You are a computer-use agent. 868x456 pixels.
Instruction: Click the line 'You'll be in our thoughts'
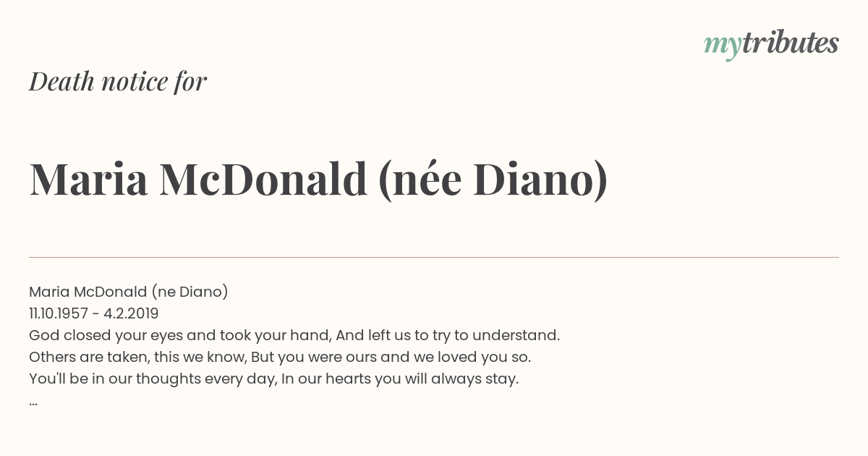click(x=274, y=379)
